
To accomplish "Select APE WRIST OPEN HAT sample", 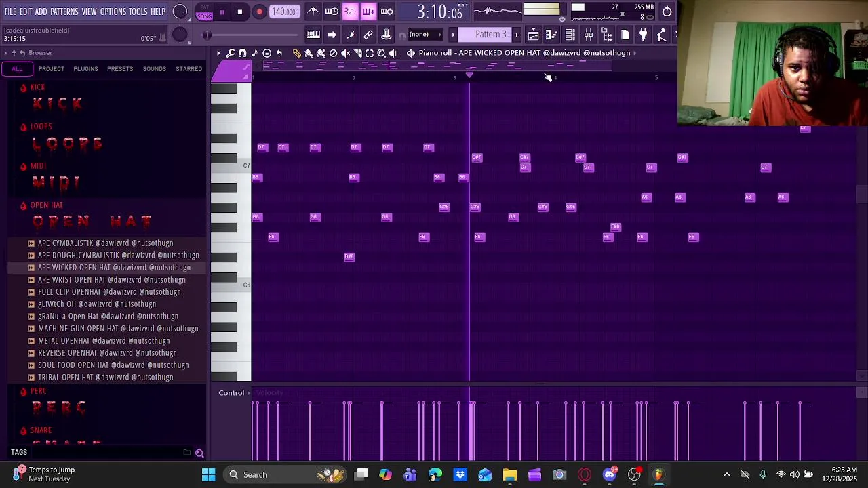I will click(x=112, y=280).
